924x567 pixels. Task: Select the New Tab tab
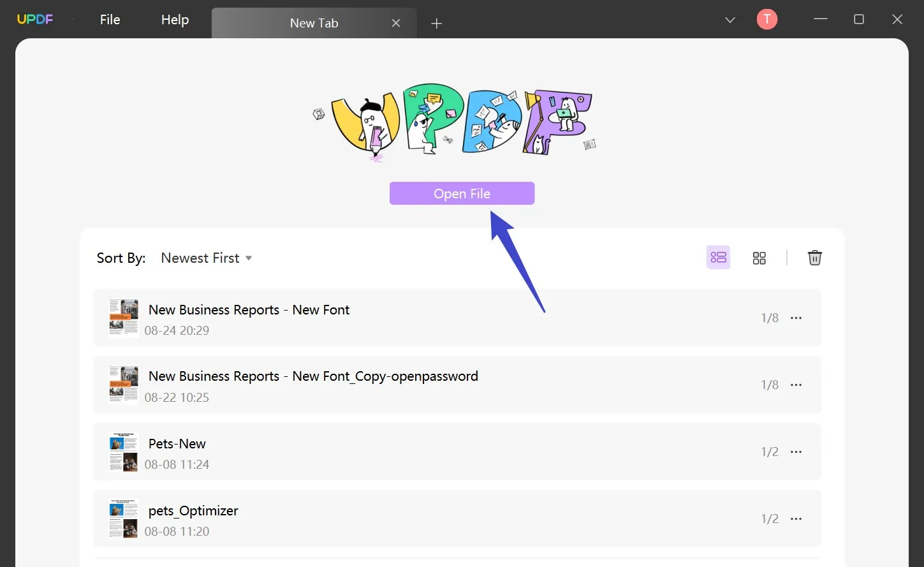[314, 23]
